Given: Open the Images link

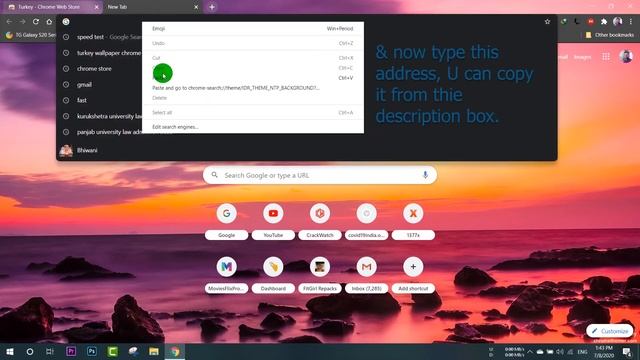Looking at the screenshot, I should pyautogui.click(x=582, y=57).
